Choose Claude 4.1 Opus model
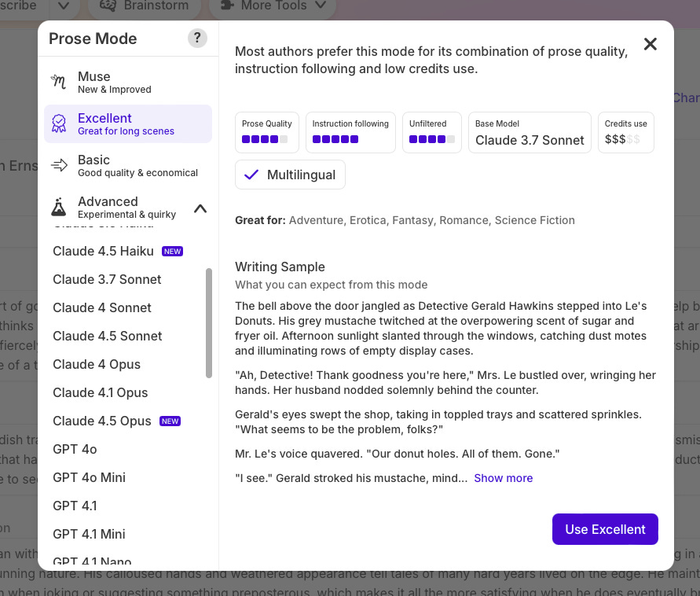The height and width of the screenshot is (596, 700). [100, 392]
